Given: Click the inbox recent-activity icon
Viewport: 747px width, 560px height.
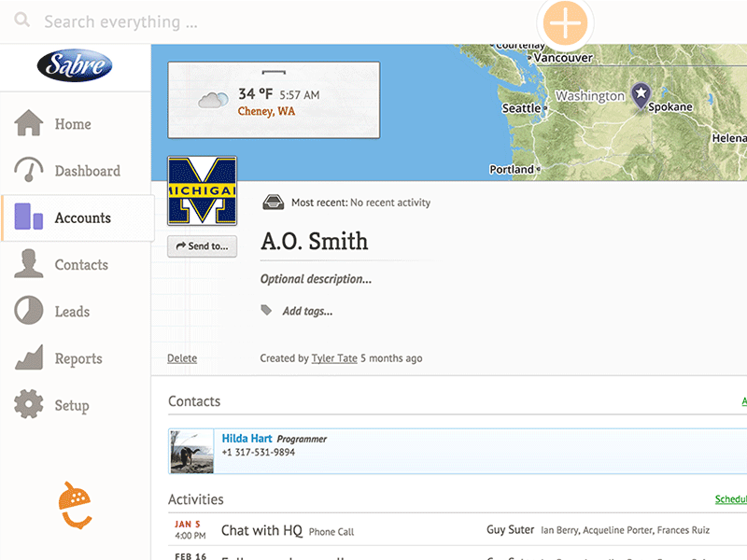Looking at the screenshot, I should click(274, 203).
